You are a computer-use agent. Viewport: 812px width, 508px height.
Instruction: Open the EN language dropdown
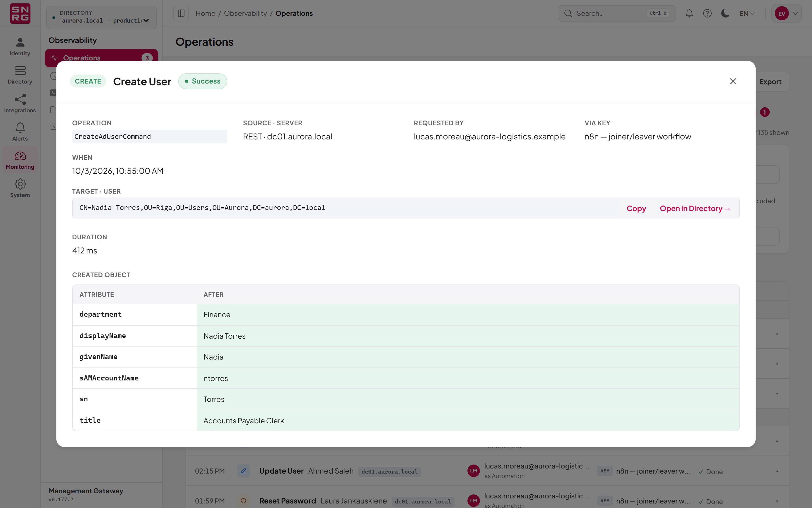point(747,14)
